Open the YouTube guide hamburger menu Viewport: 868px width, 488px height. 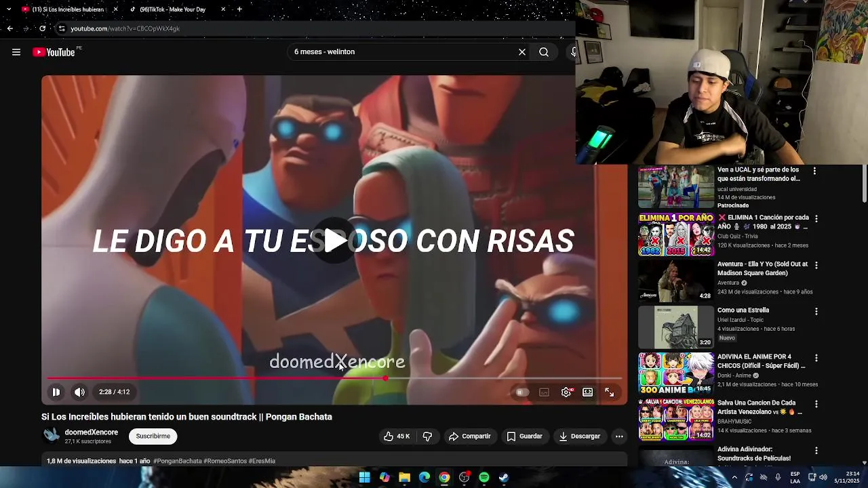coord(16,52)
